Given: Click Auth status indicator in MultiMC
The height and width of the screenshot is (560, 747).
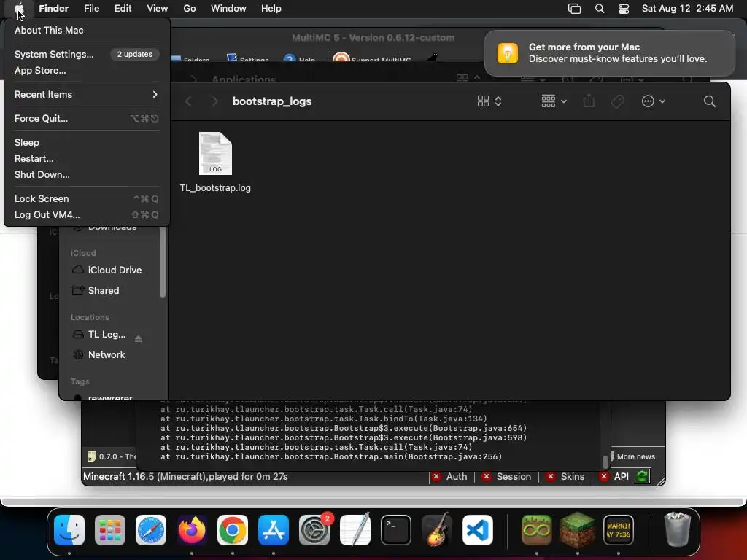Looking at the screenshot, I should pyautogui.click(x=449, y=477).
